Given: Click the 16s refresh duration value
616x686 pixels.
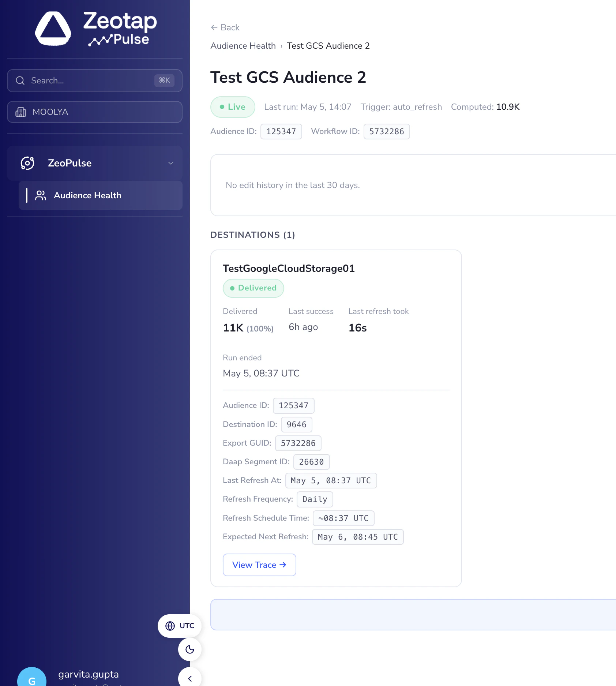Looking at the screenshot, I should coord(357,328).
